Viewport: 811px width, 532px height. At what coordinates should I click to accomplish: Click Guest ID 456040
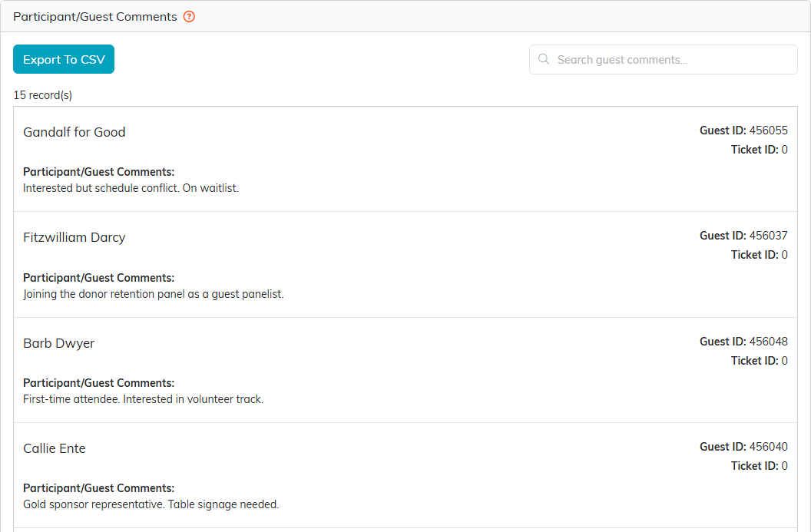pos(743,447)
